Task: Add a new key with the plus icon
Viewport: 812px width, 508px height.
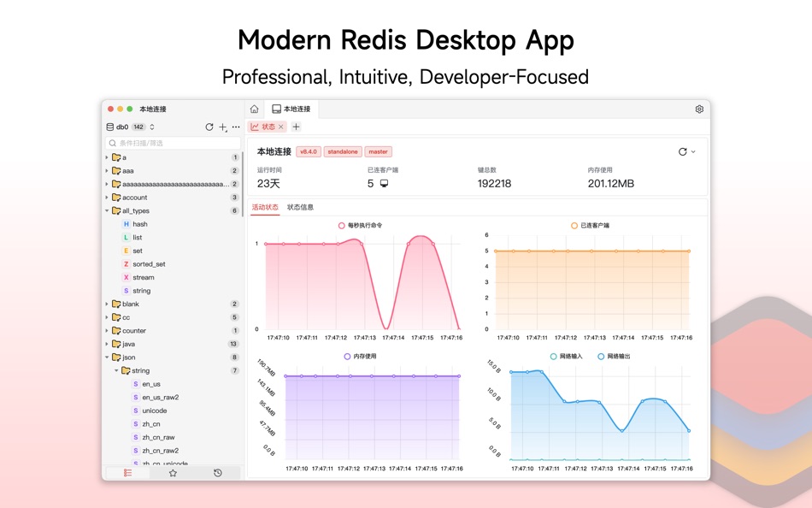Action: pos(222,127)
